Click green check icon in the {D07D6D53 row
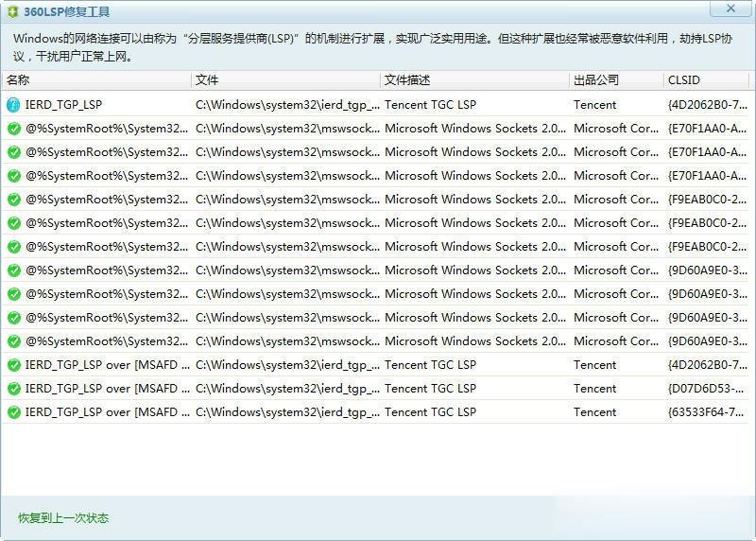Image resolution: width=756 pixels, height=541 pixels. [x=14, y=389]
